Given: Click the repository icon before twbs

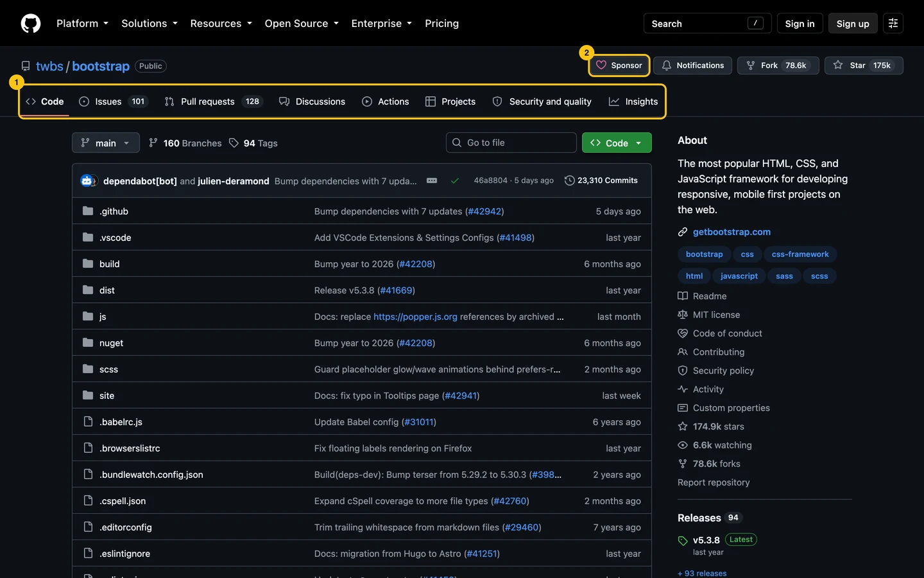Looking at the screenshot, I should click(x=26, y=66).
